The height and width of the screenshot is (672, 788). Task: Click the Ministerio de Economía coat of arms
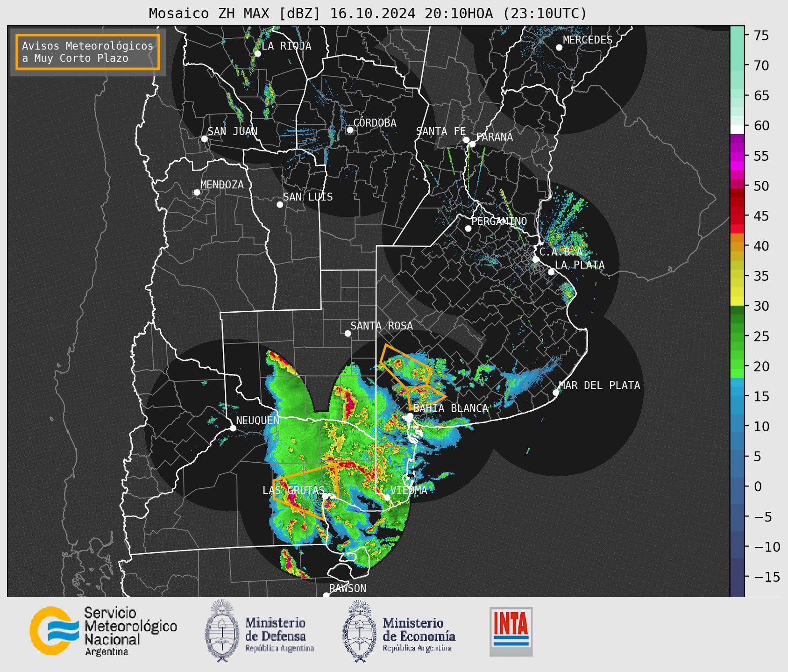click(x=360, y=631)
